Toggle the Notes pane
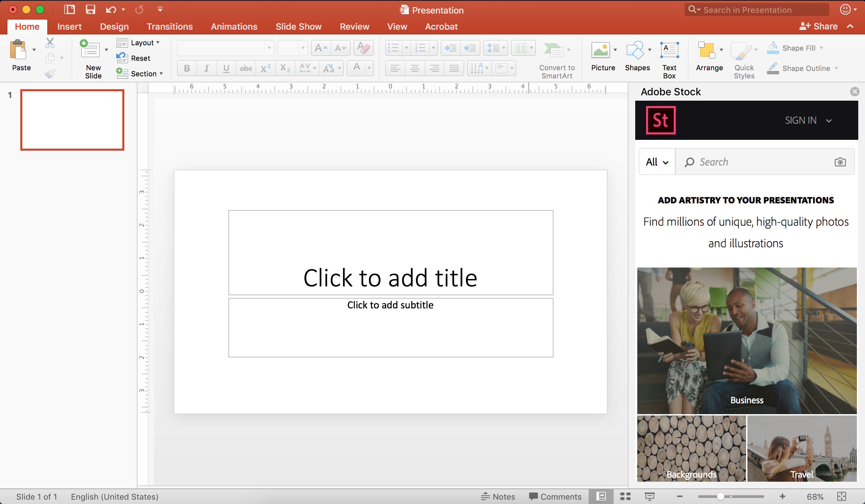Screen dimensions: 865x504 point(498,497)
